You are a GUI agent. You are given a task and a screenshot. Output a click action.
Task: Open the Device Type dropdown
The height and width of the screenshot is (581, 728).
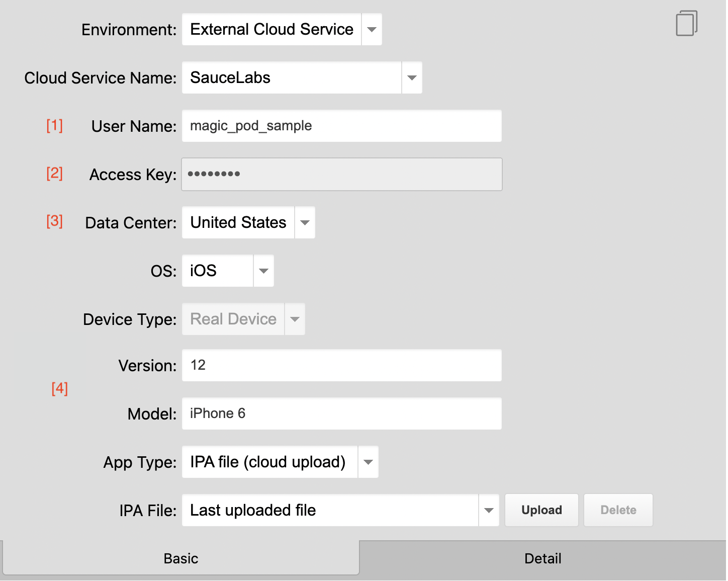(243, 319)
